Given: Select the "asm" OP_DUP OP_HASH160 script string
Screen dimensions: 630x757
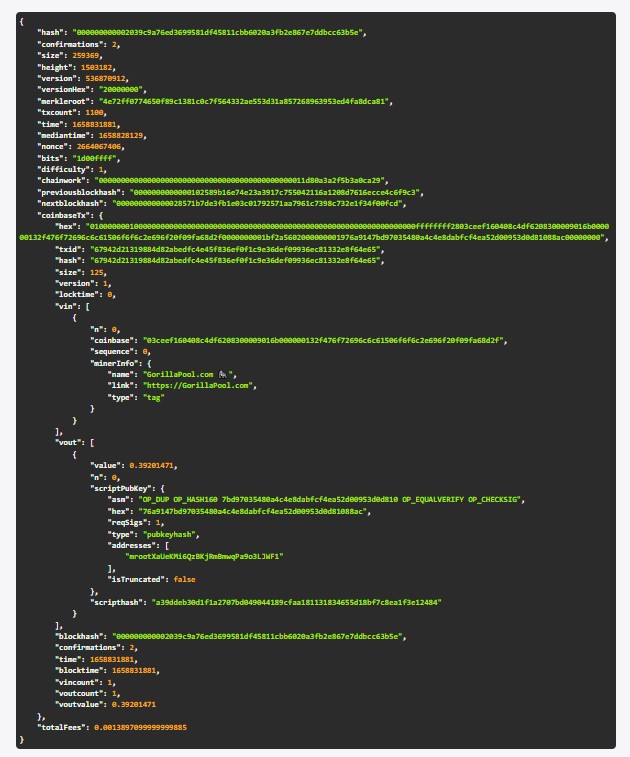Looking at the screenshot, I should [329, 499].
